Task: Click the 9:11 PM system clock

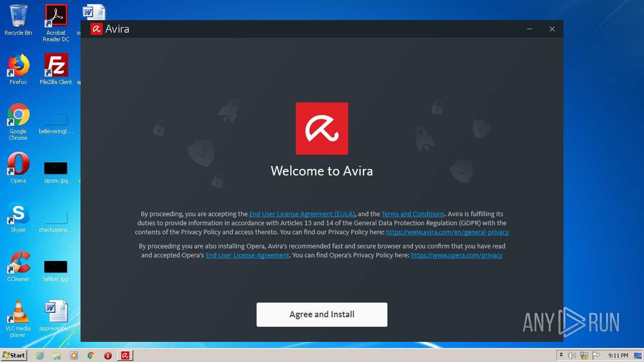Action: point(618,355)
